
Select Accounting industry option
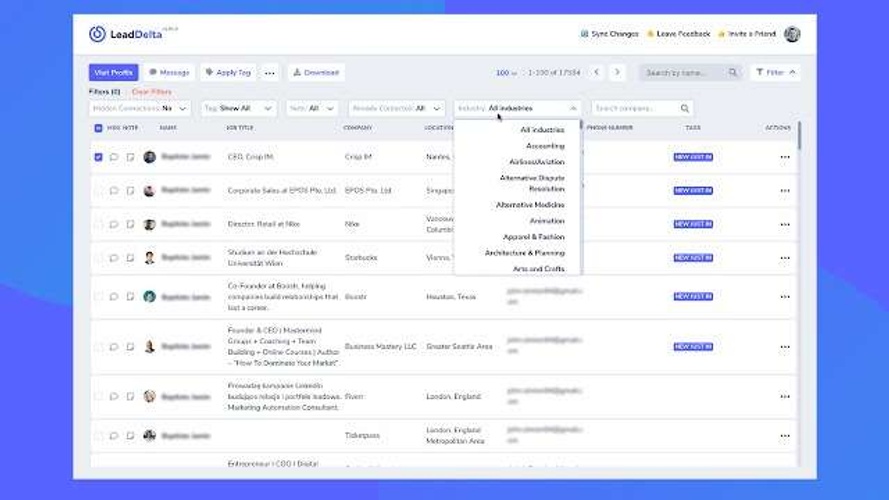(x=545, y=146)
